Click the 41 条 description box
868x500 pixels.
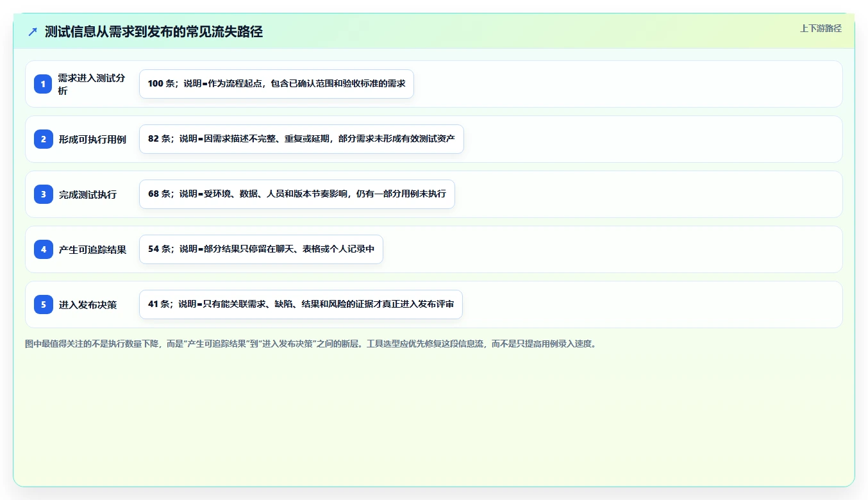point(301,304)
